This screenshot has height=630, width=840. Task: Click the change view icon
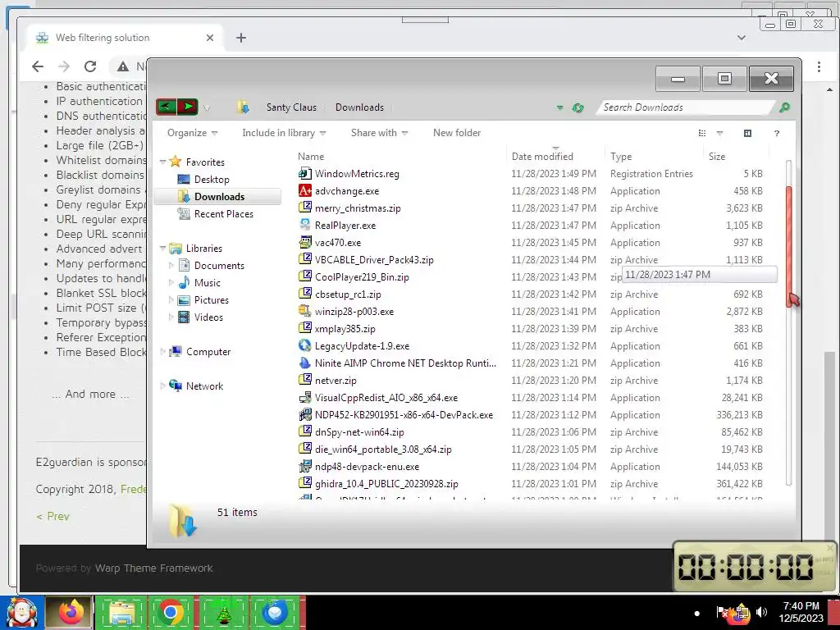[702, 134]
